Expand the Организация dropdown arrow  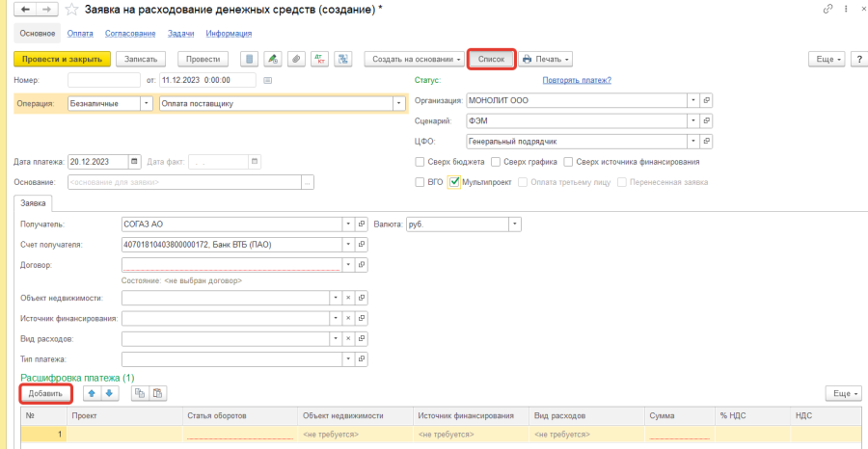692,100
